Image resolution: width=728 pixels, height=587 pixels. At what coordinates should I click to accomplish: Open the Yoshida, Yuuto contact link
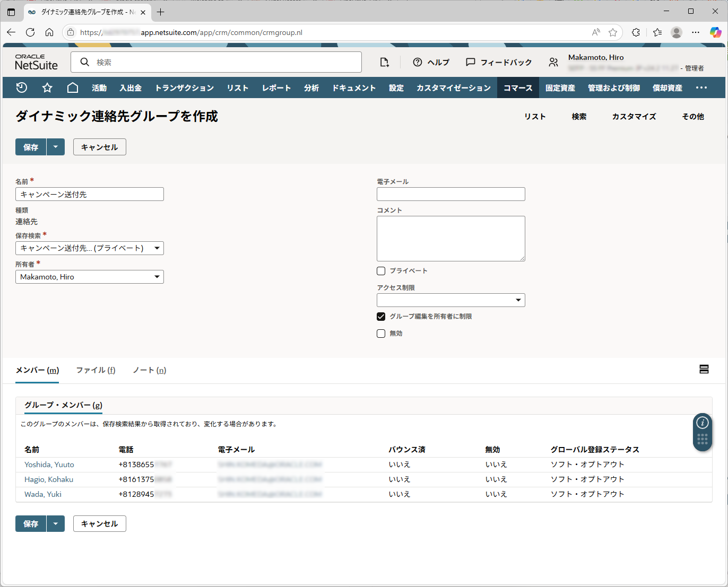click(x=49, y=465)
